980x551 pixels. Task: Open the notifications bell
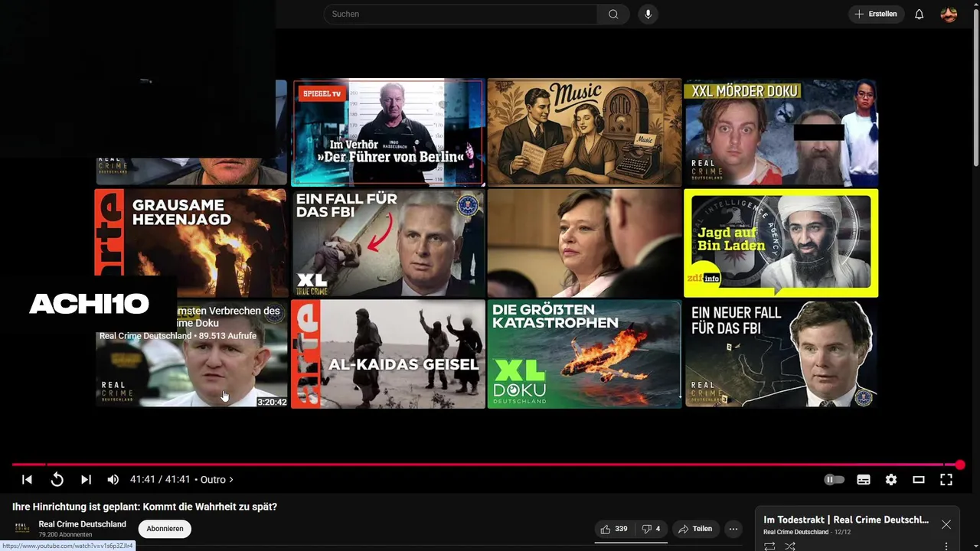point(919,14)
